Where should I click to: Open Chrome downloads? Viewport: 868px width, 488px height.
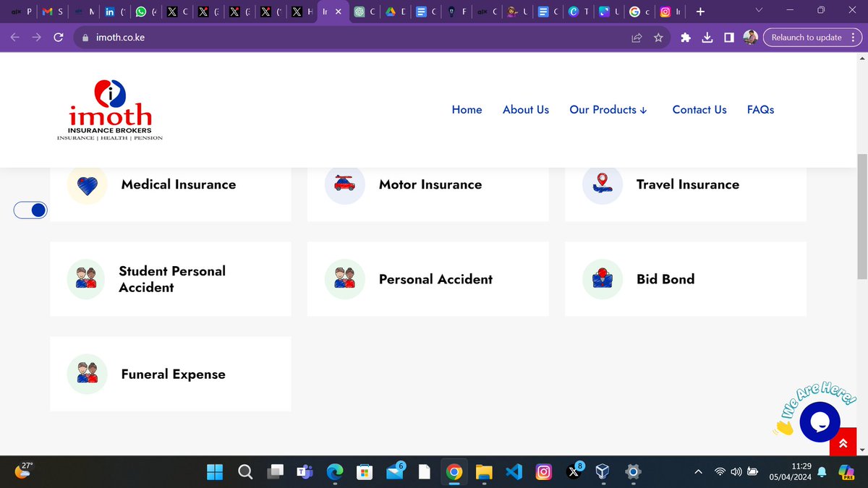[707, 38]
